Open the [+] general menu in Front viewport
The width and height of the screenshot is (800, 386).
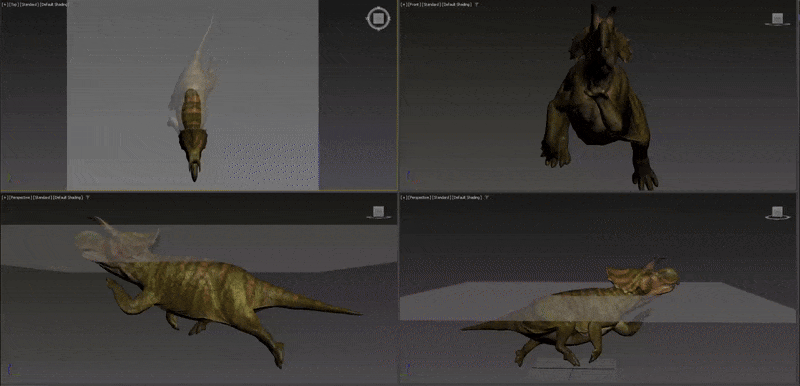click(404, 5)
